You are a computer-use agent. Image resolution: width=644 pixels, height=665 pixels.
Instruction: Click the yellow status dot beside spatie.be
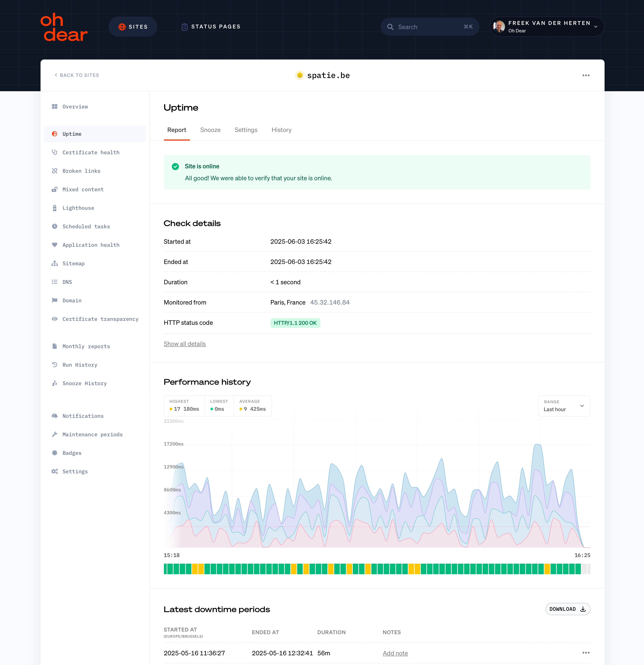300,75
